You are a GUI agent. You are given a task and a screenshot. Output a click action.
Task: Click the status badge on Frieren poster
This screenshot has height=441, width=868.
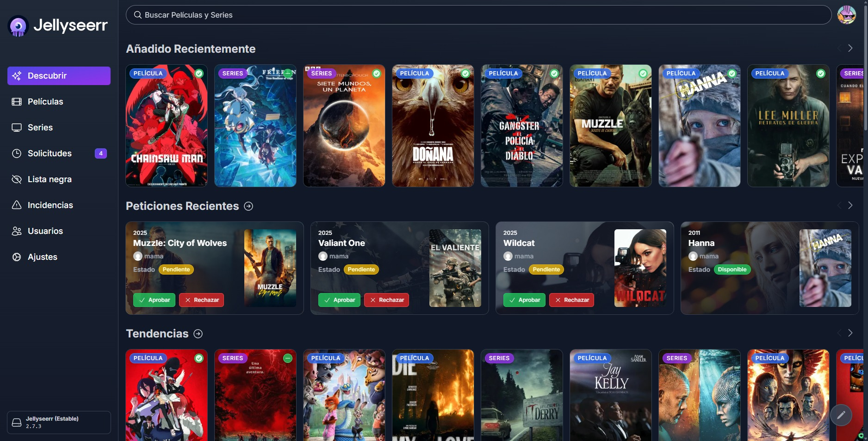pyautogui.click(x=287, y=73)
